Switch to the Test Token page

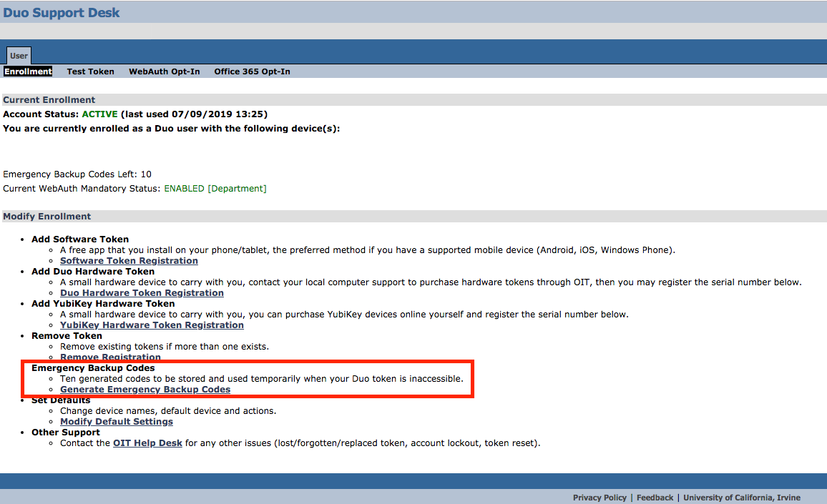coord(90,71)
